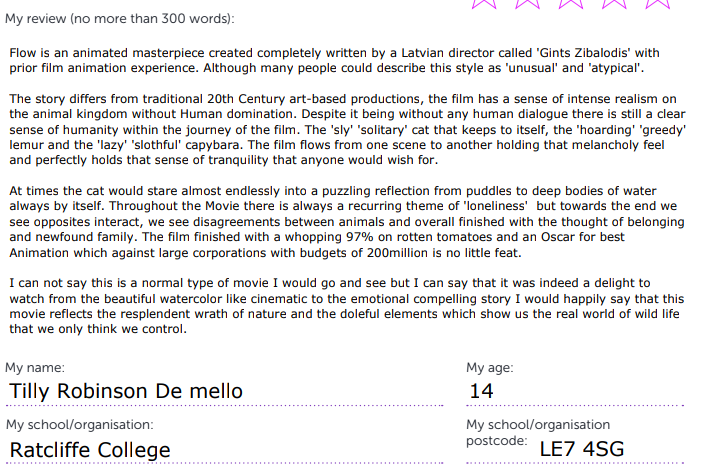Screen dimensions: 704x473
Task: Click the 'My age:' label
Action: (x=490, y=367)
